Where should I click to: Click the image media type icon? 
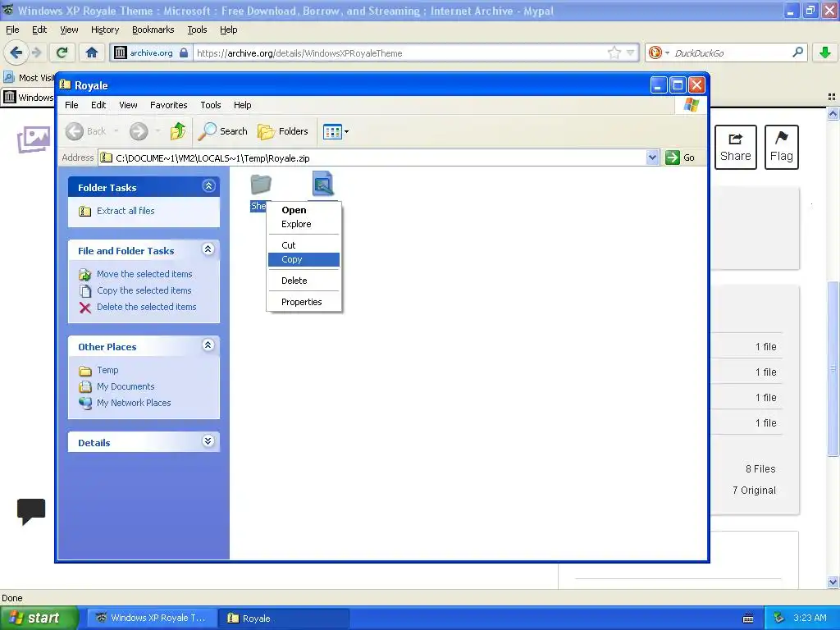pos(34,139)
